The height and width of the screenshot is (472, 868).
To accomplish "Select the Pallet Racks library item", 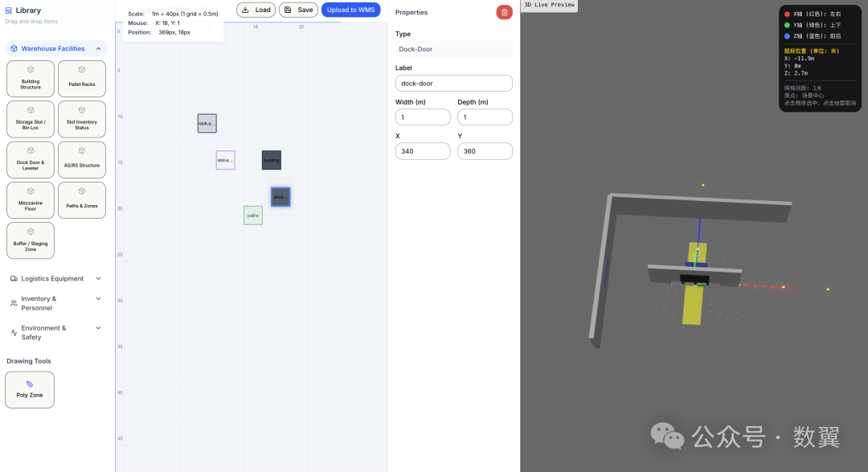I will (x=82, y=79).
